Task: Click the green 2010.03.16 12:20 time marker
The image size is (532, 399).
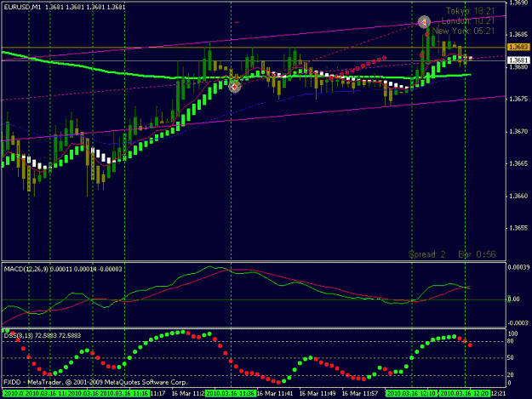Action: pos(464,394)
